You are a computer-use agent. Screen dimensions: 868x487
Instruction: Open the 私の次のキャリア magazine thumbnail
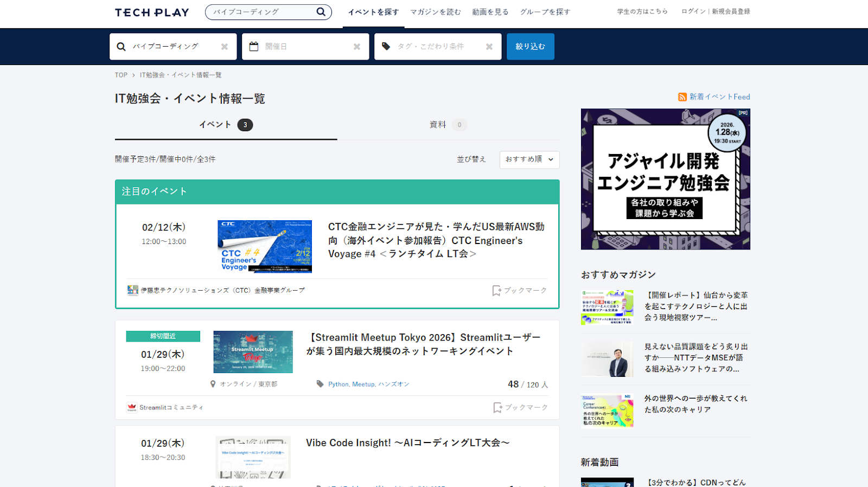tap(607, 411)
